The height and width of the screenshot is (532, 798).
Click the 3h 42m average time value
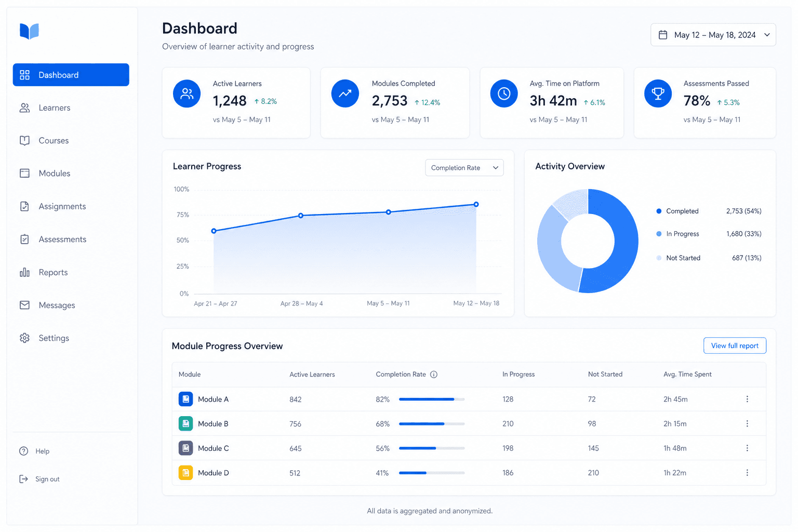(553, 101)
